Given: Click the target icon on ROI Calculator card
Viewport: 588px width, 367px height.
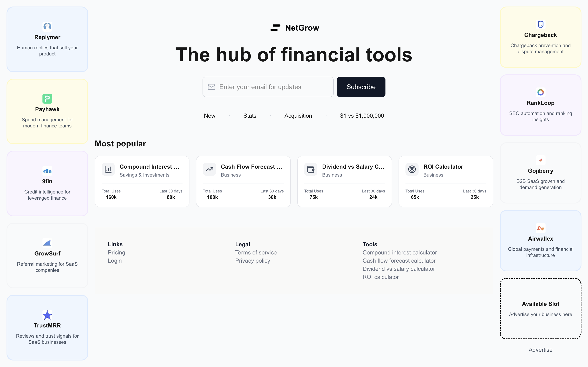Looking at the screenshot, I should click(x=412, y=169).
